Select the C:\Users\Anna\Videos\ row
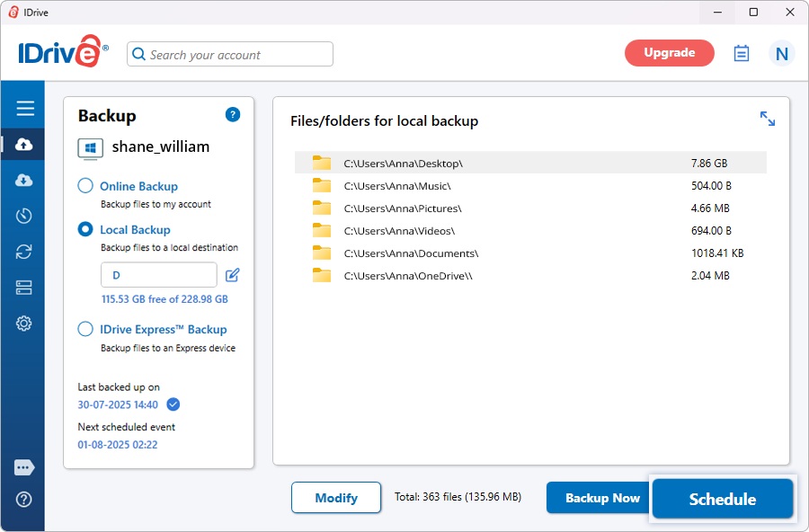Image resolution: width=809 pixels, height=532 pixels. (x=530, y=231)
